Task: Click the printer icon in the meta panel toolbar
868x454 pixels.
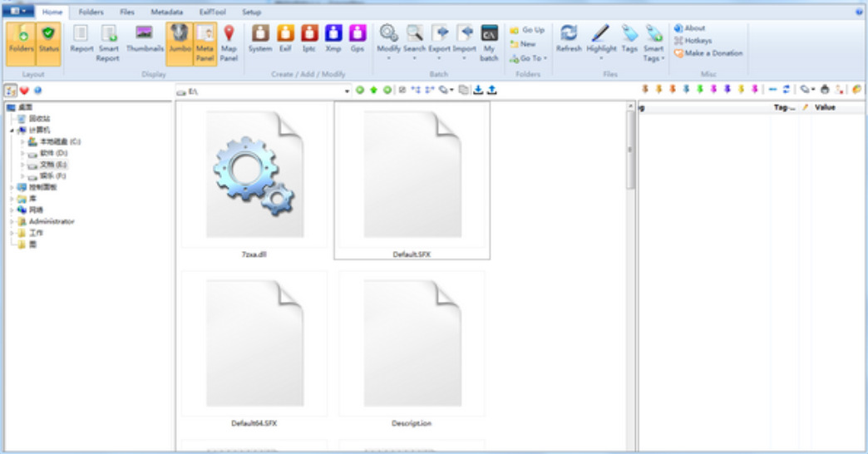Action: coord(825,89)
